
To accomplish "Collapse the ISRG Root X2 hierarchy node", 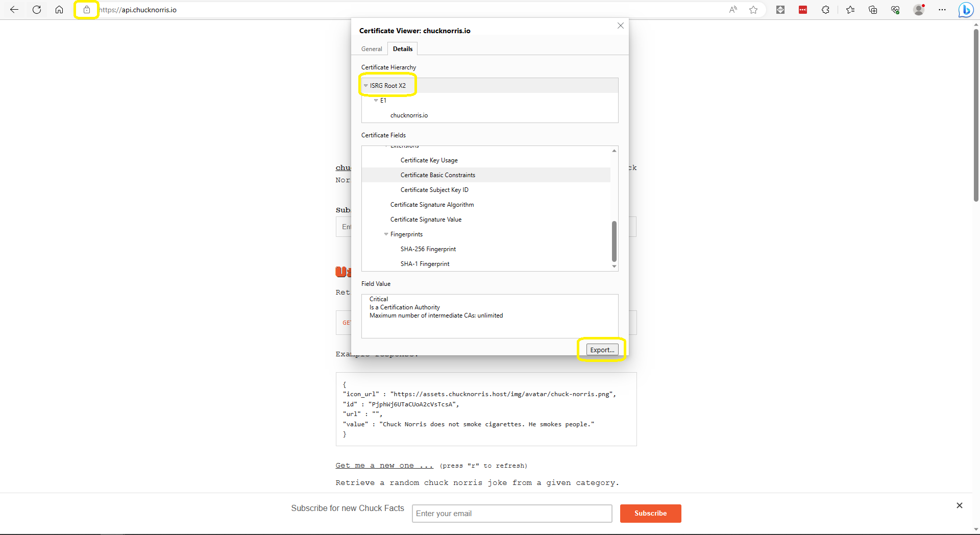I will point(365,86).
